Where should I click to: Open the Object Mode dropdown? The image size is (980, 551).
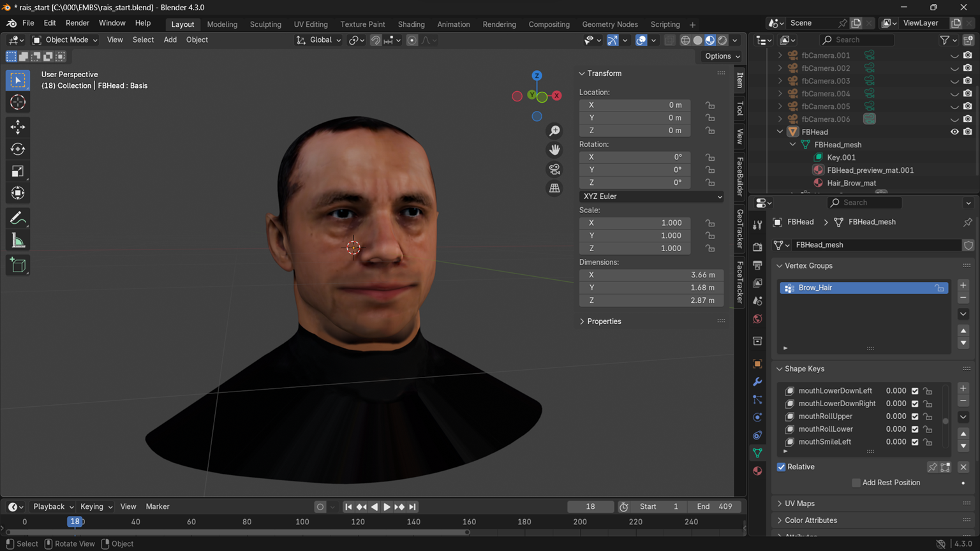point(64,40)
